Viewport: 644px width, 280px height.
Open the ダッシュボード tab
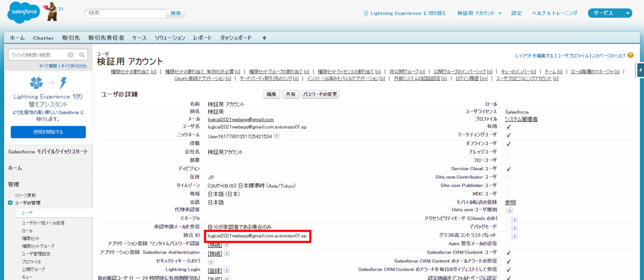point(236,38)
